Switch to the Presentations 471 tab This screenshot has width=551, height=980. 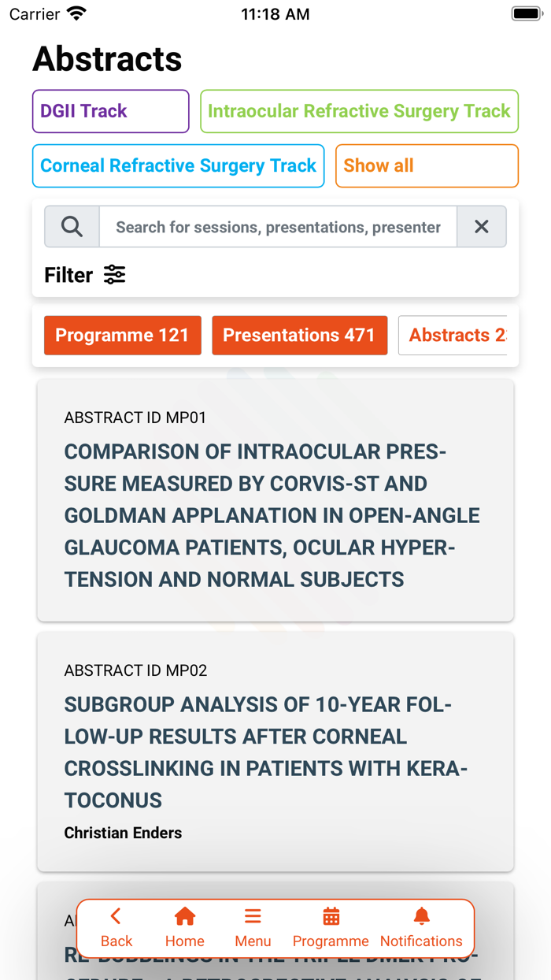pos(299,336)
